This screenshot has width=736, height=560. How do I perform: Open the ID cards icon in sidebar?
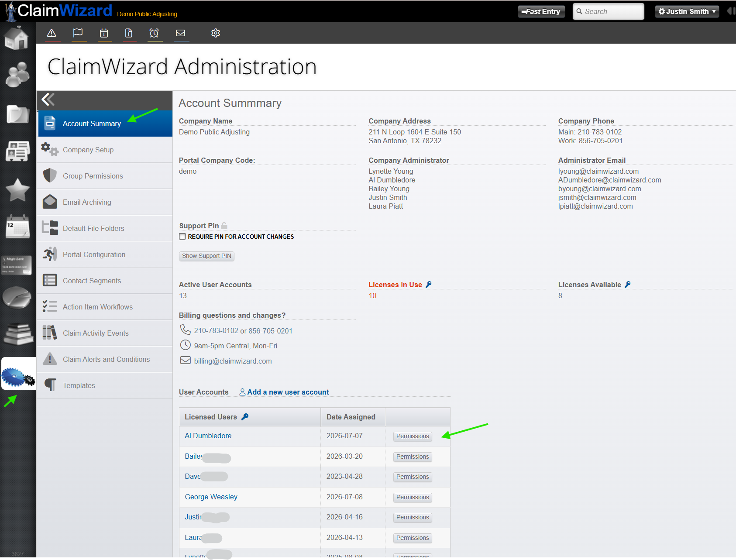17,151
